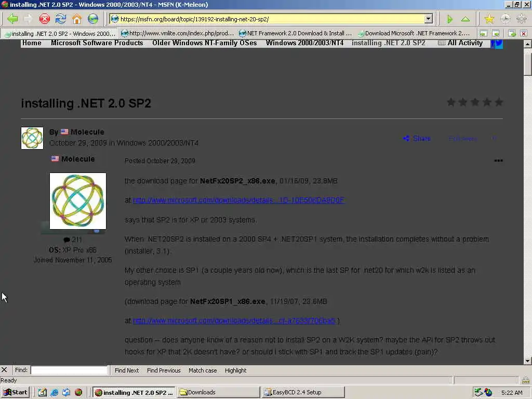Rate topic with the first star

click(x=451, y=102)
